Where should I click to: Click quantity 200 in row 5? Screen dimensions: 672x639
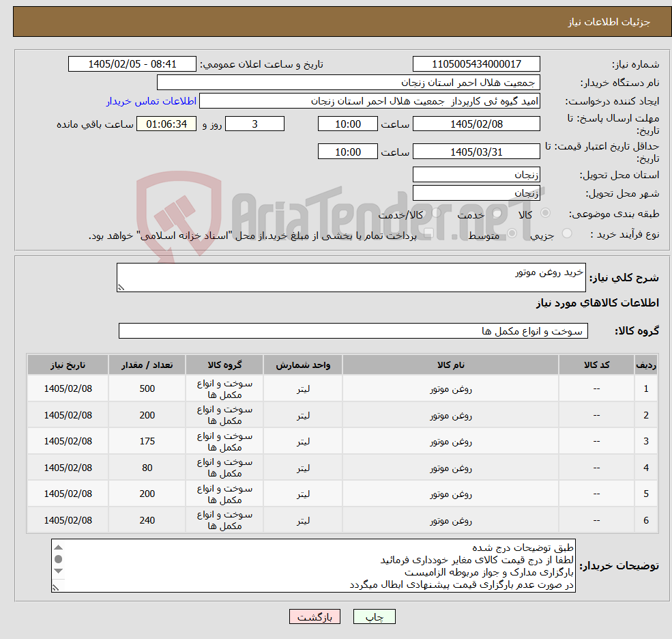pyautogui.click(x=147, y=494)
